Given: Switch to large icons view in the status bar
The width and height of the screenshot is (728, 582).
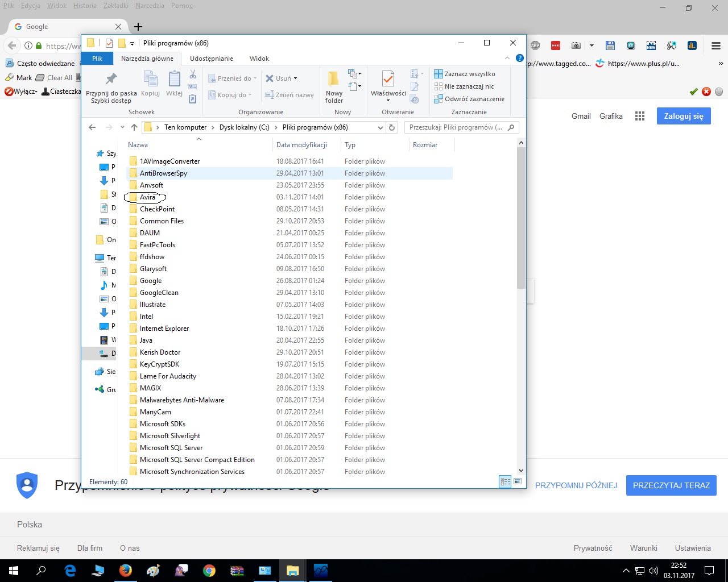Looking at the screenshot, I should tap(518, 481).
